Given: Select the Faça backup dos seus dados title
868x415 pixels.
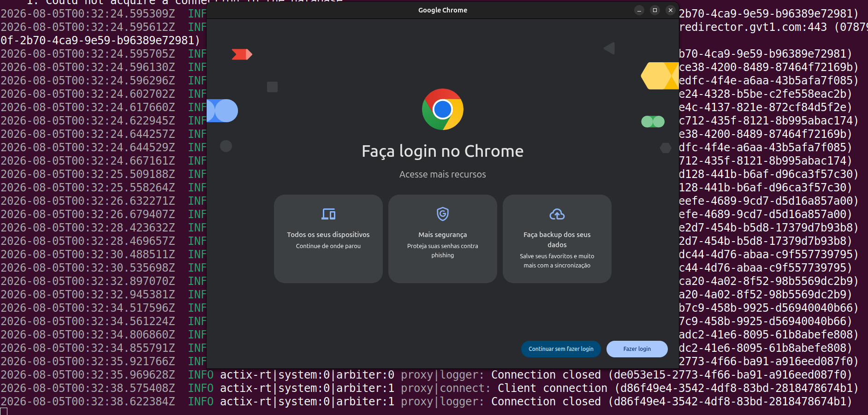Looking at the screenshot, I should [557, 240].
